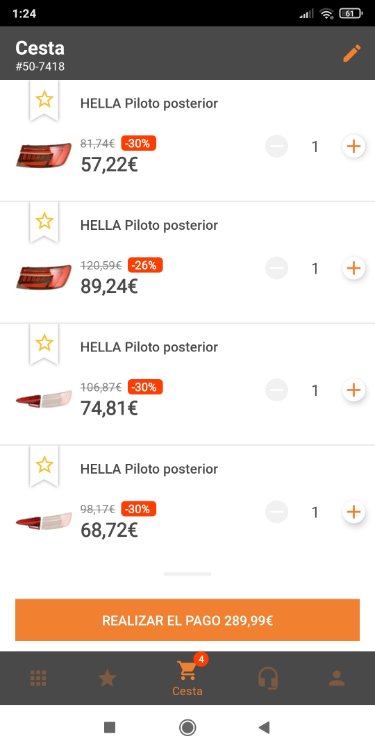
Task: Add one more of the 89,24€ item
Action: (353, 268)
